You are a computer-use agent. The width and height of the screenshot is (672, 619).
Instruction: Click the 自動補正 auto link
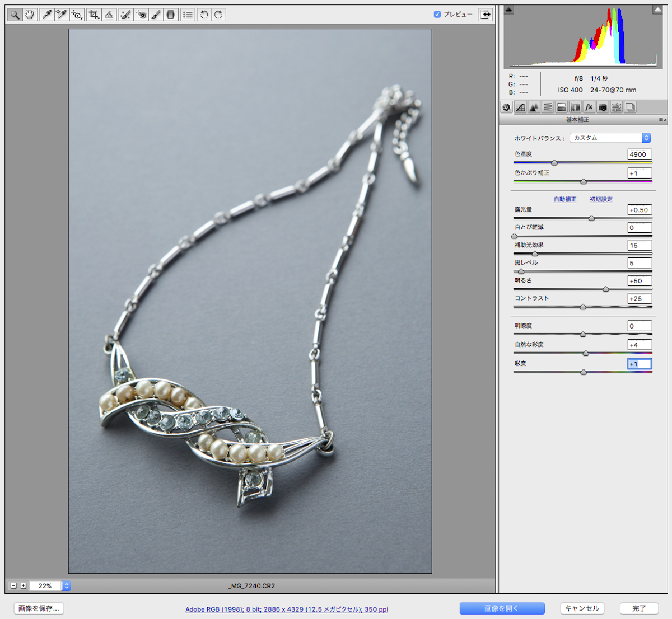[x=564, y=199]
